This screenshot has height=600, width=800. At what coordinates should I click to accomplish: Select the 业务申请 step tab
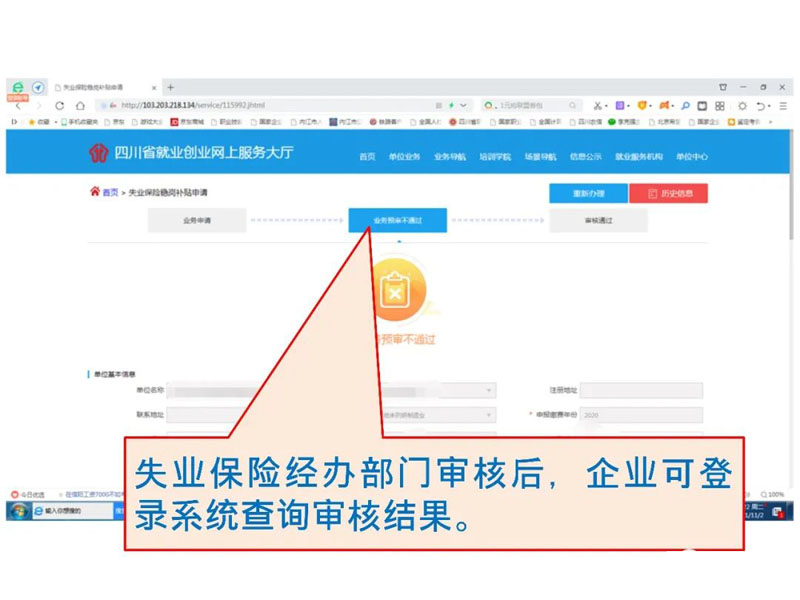tap(196, 220)
